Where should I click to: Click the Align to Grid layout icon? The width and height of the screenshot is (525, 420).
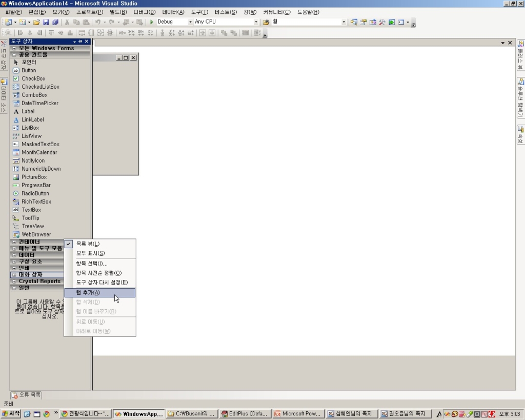8,33
